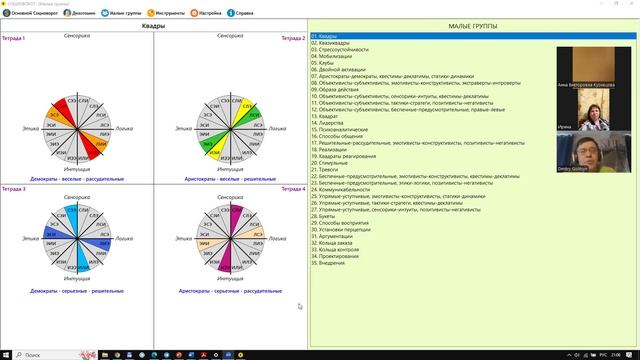This screenshot has height=360, width=640.
Task: Click the orange Инструменты toolbar icon
Action: [x=151, y=13]
